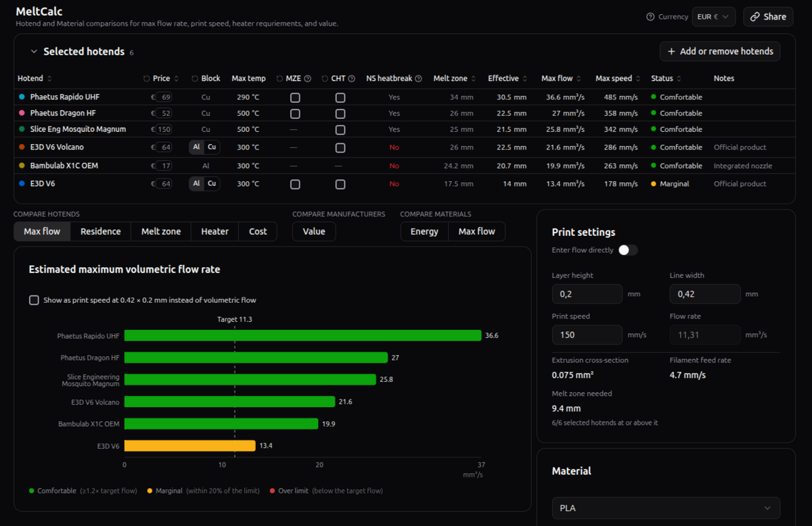Switch to Heater tab

(215, 231)
